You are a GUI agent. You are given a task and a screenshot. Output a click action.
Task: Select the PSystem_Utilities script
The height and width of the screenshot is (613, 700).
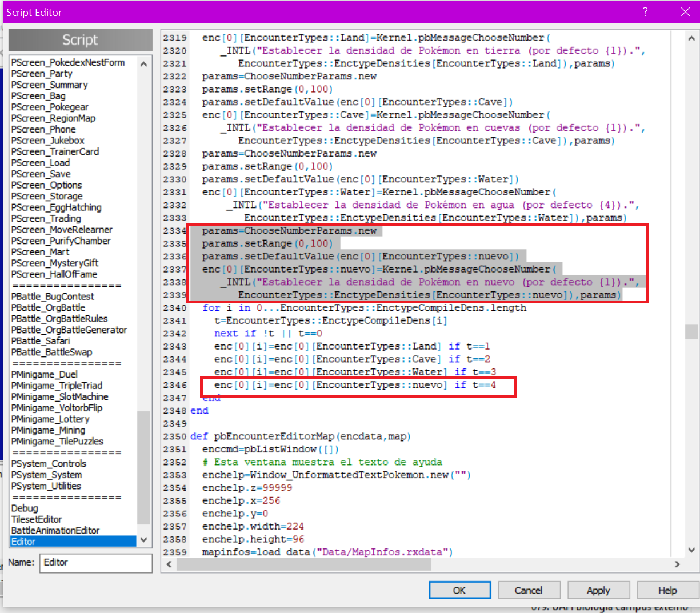click(x=46, y=486)
